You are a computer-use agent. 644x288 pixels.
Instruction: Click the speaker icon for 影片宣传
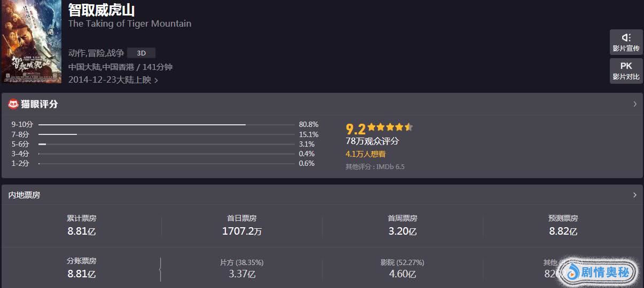click(x=626, y=38)
